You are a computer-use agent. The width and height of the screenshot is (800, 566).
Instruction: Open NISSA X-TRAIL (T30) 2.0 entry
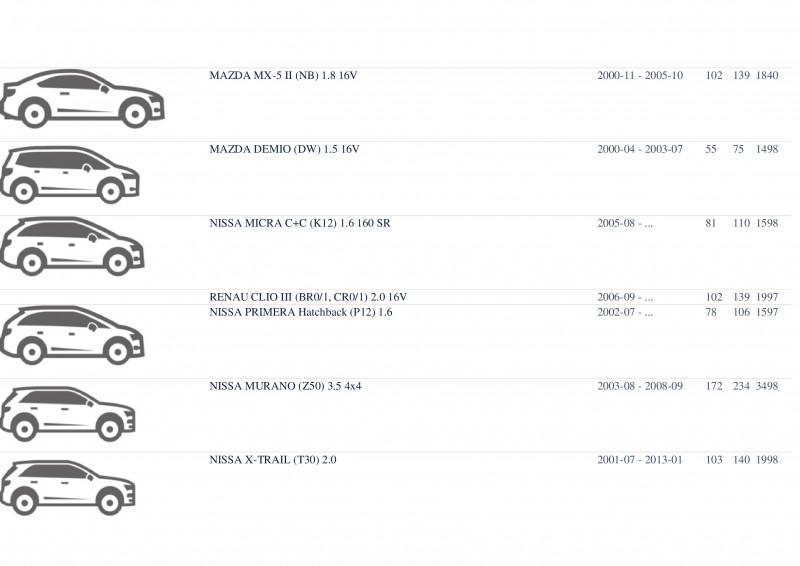point(272,460)
